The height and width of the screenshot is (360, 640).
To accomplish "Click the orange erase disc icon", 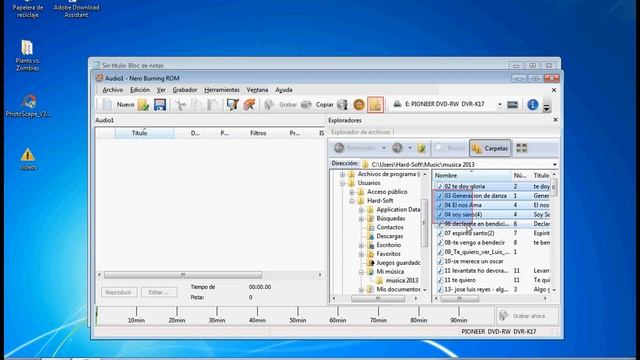I will point(359,104).
